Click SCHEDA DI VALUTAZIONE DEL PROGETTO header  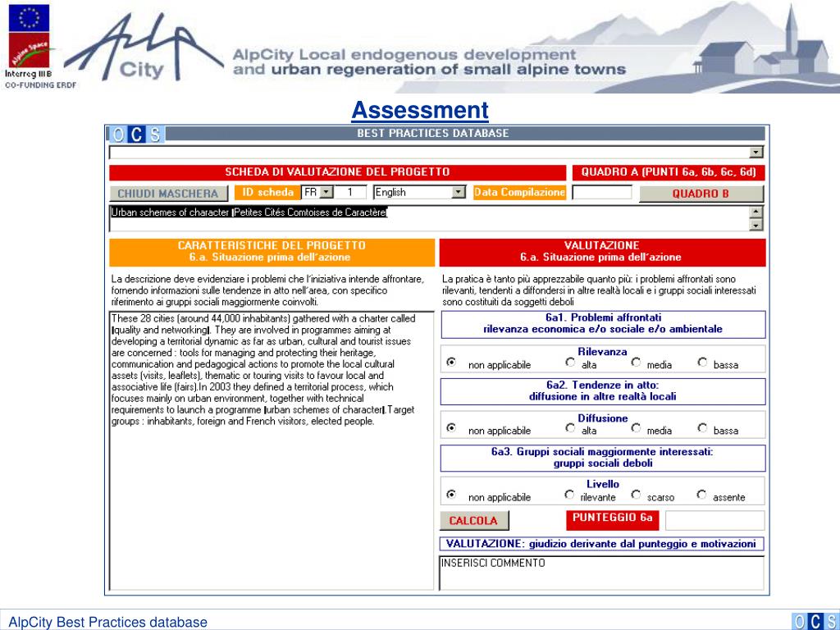click(x=337, y=172)
